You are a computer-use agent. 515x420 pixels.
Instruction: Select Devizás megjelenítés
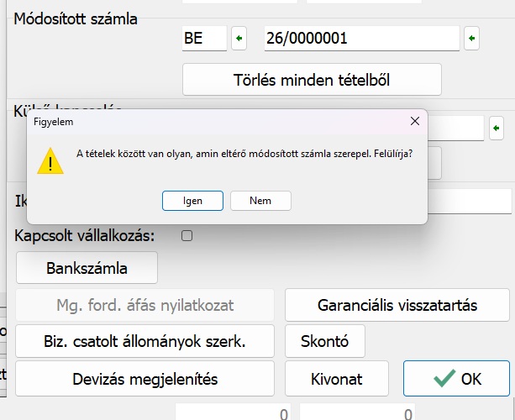(145, 379)
